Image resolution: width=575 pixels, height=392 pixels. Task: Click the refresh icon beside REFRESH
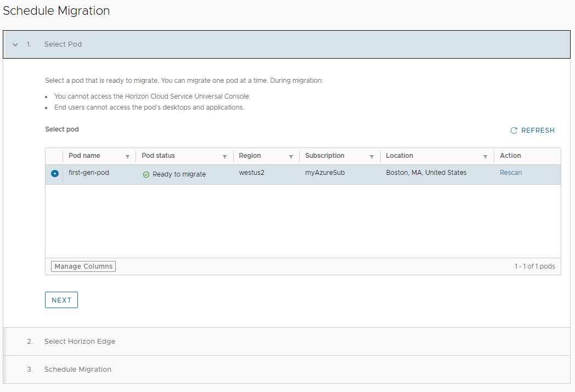pyautogui.click(x=514, y=130)
